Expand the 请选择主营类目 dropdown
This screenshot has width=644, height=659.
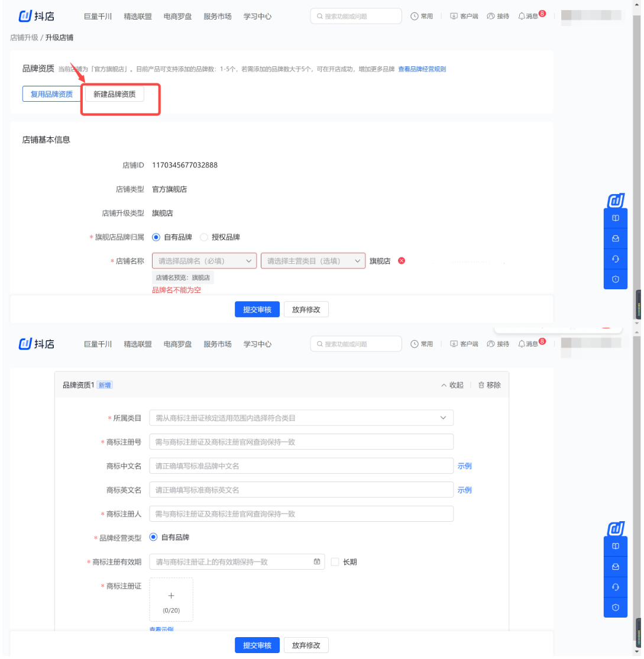point(313,261)
